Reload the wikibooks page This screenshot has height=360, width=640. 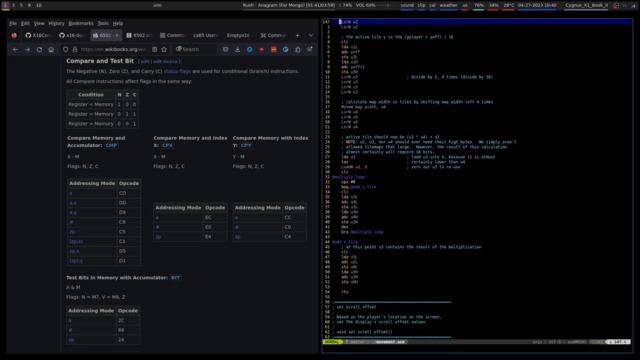[x=39, y=49]
